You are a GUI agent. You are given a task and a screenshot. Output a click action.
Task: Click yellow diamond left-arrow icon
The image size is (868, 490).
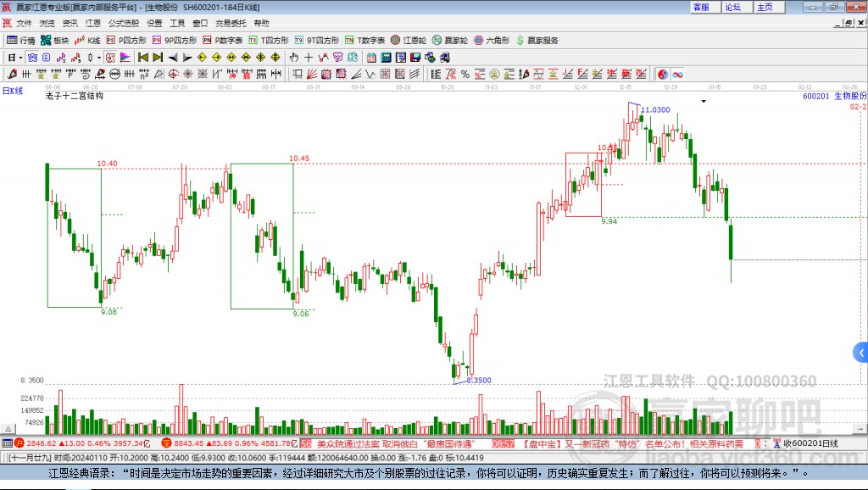[x=202, y=58]
